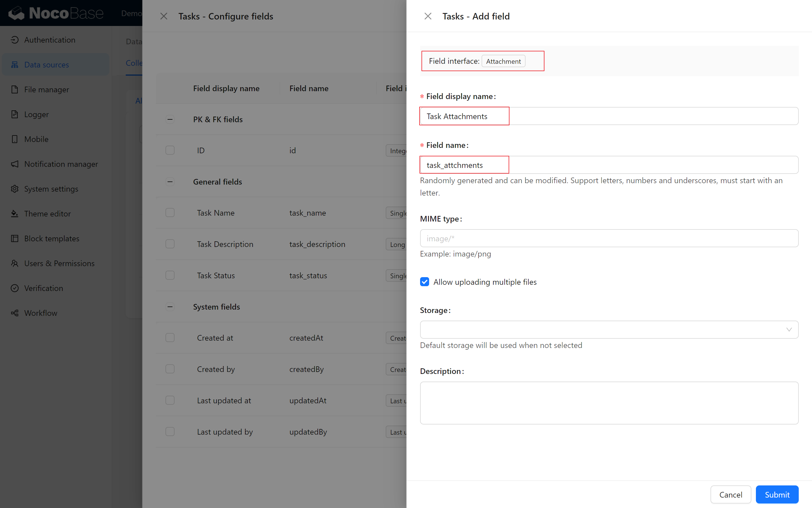Screen dimensions: 812x508
Task: Uncheck Allow uploading multiple files
Action: (x=424, y=282)
